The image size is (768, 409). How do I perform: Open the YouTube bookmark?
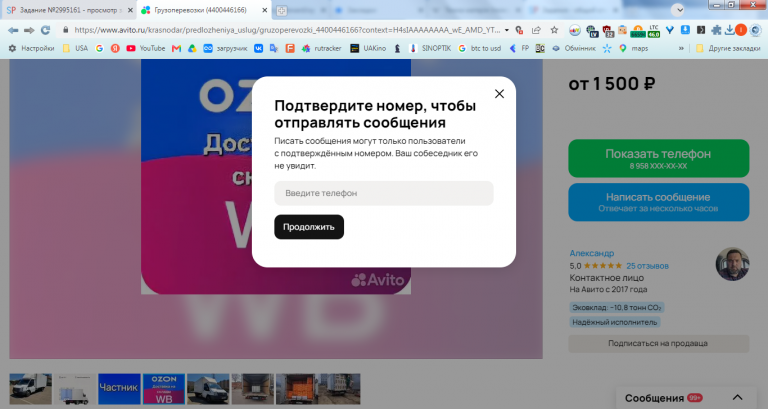point(145,48)
